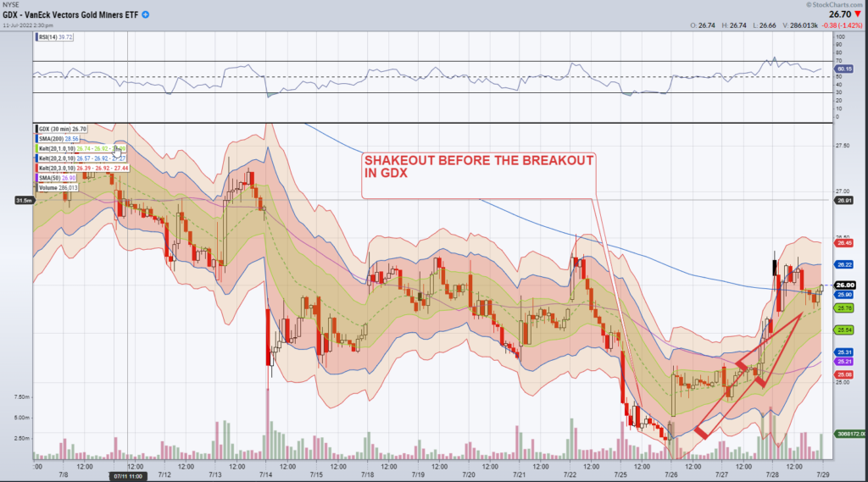Click the 11-Jul-2022 2:30pm timestamp
Viewport: 868px width, 482px height.
click(28, 25)
